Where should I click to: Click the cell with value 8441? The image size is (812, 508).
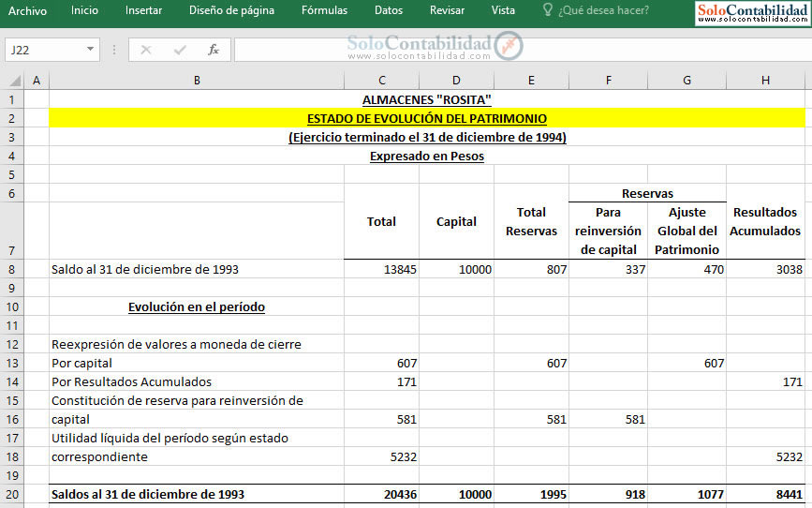click(x=765, y=495)
